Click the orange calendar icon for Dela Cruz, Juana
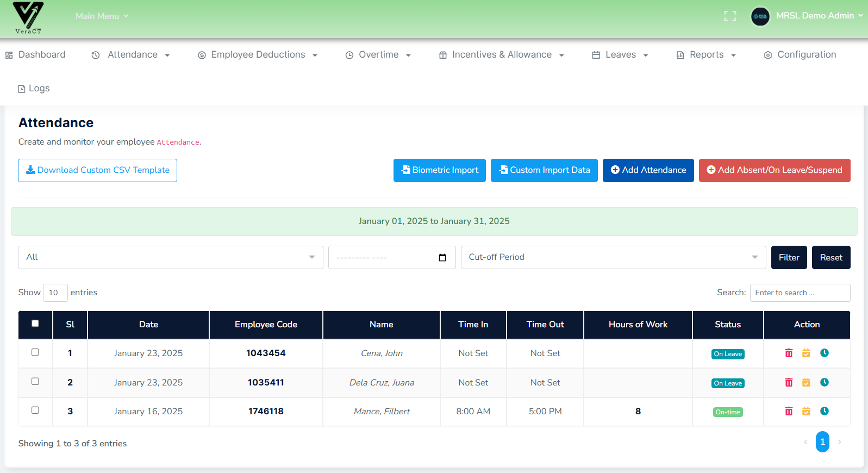This screenshot has width=868, height=473. [x=806, y=383]
